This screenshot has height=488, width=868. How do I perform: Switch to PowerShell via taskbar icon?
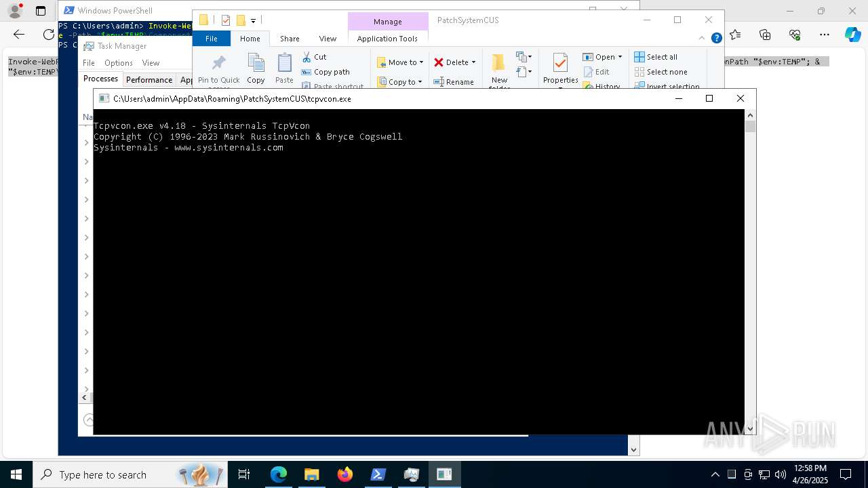point(378,474)
